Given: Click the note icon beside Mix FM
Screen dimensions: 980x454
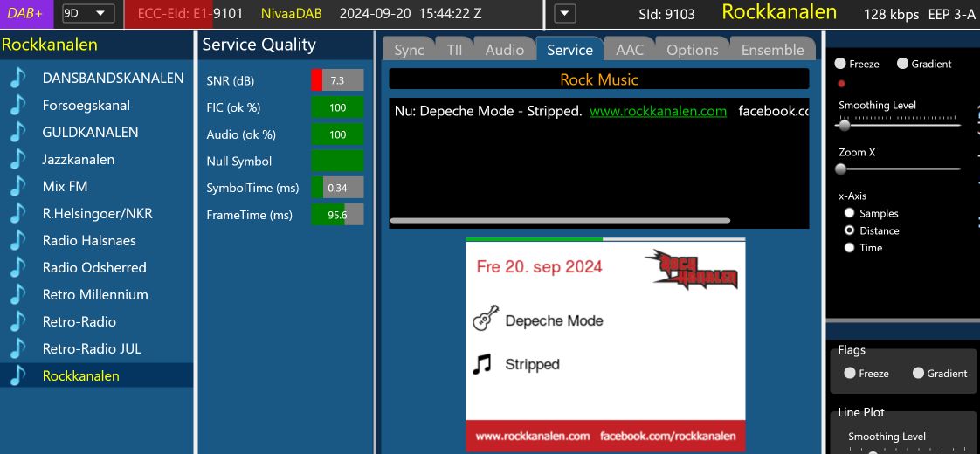Looking at the screenshot, I should pyautogui.click(x=18, y=186).
